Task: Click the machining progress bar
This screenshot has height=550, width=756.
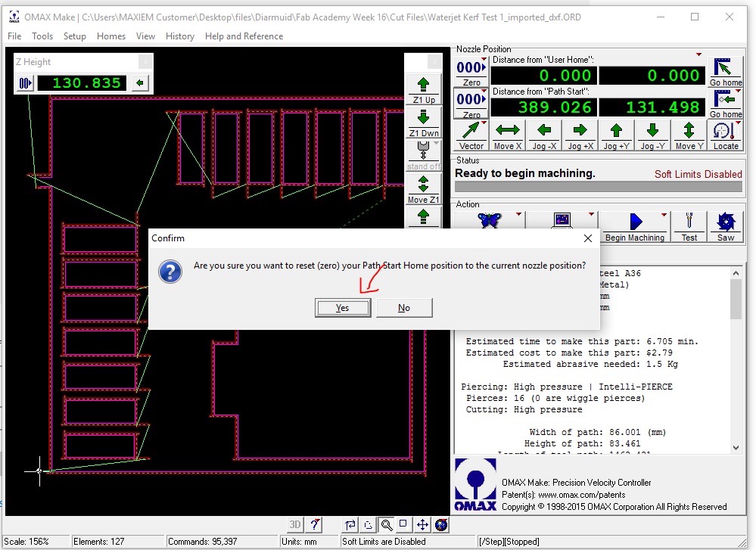Action: click(599, 187)
